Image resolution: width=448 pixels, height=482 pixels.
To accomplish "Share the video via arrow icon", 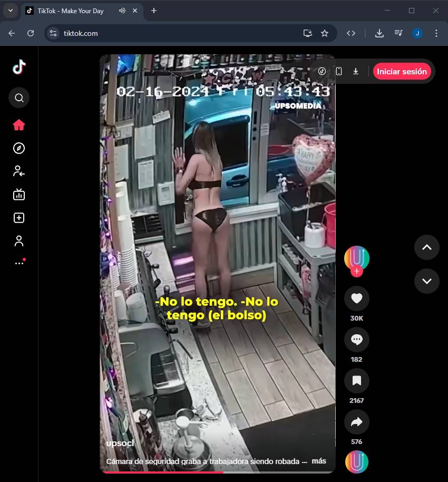I will [x=357, y=422].
